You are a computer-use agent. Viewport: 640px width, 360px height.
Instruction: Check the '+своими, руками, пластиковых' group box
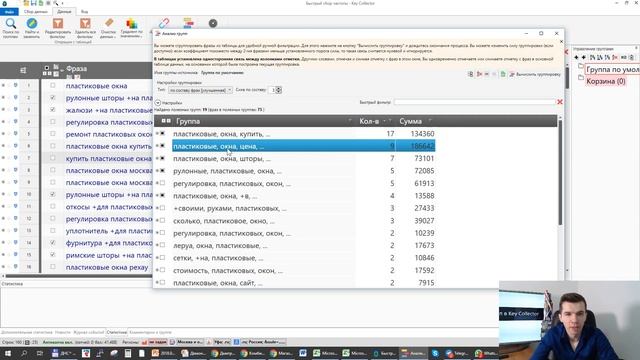[x=162, y=208]
